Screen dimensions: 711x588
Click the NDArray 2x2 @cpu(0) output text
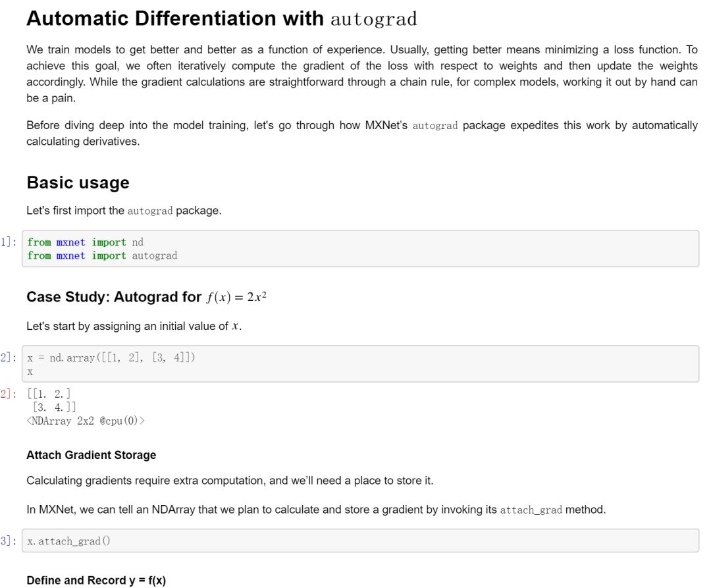(86, 421)
